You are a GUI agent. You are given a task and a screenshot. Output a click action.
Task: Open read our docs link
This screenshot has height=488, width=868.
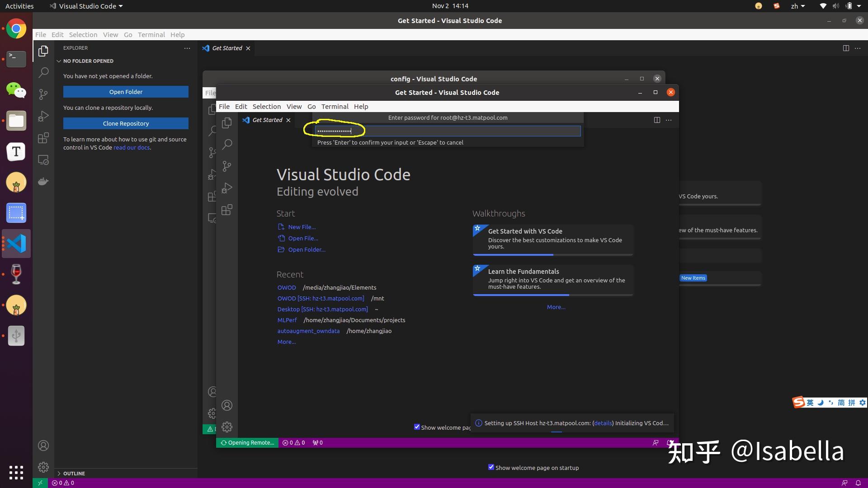[x=132, y=148]
